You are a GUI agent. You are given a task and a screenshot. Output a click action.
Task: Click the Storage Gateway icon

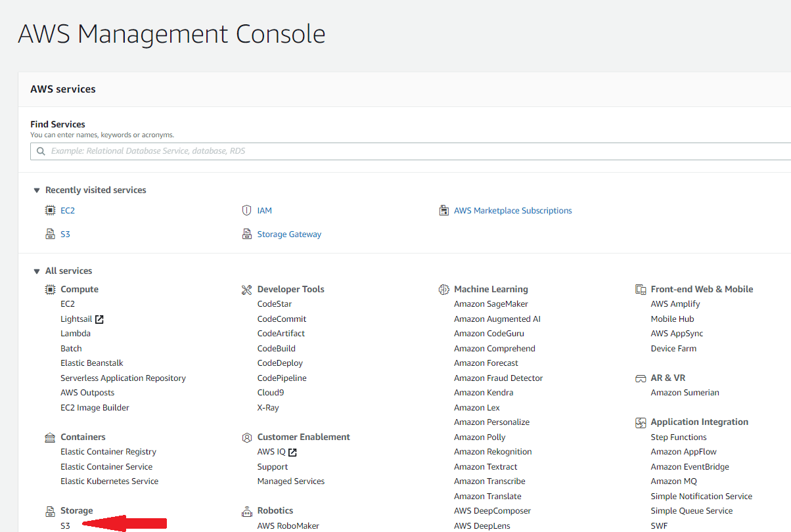click(x=247, y=234)
